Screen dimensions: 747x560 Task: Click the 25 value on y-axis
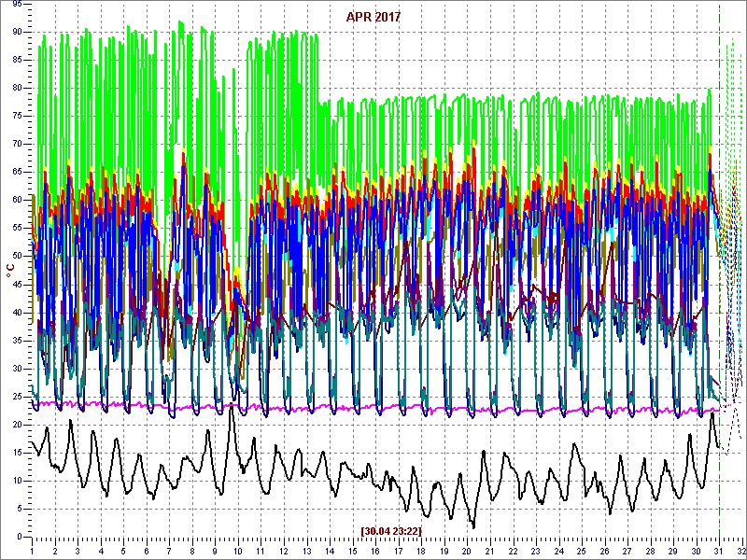click(17, 396)
